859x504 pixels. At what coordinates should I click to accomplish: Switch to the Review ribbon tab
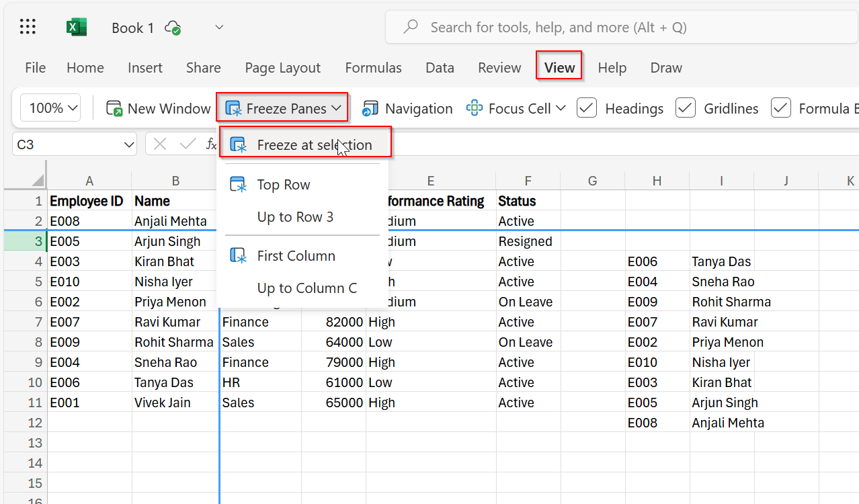click(499, 67)
